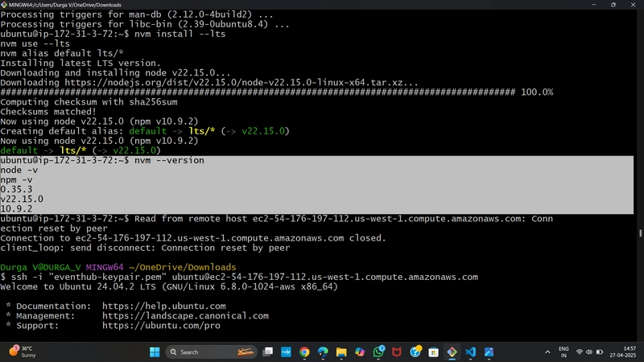Image resolution: width=644 pixels, height=362 pixels.
Task: Open the weather widget showing 36°C Sunny
Action: pos(23,352)
